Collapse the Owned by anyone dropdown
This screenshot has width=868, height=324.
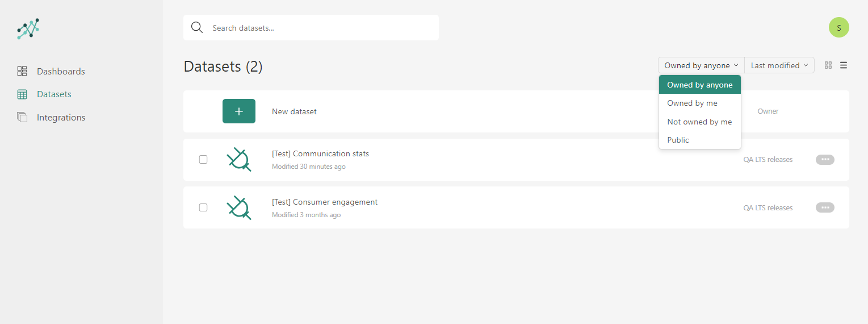(701, 65)
